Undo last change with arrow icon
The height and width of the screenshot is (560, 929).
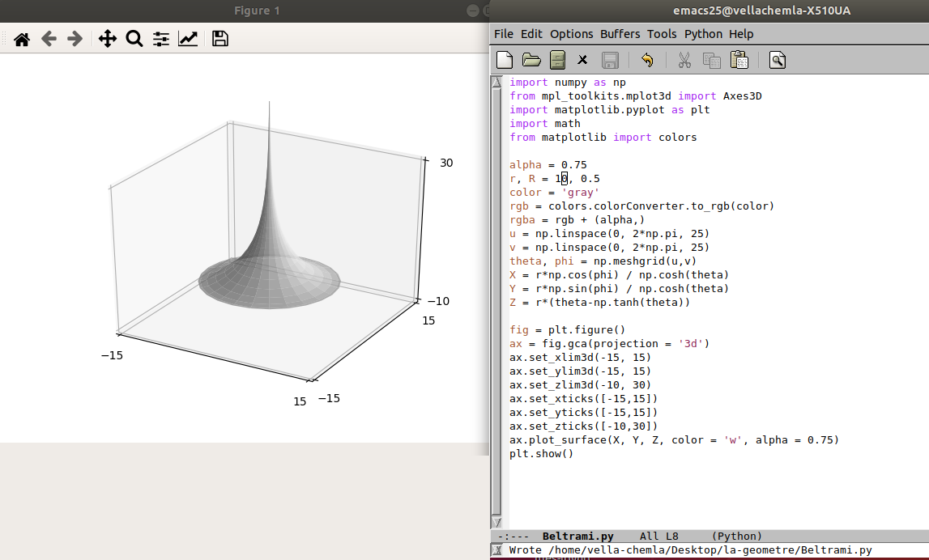click(x=646, y=60)
